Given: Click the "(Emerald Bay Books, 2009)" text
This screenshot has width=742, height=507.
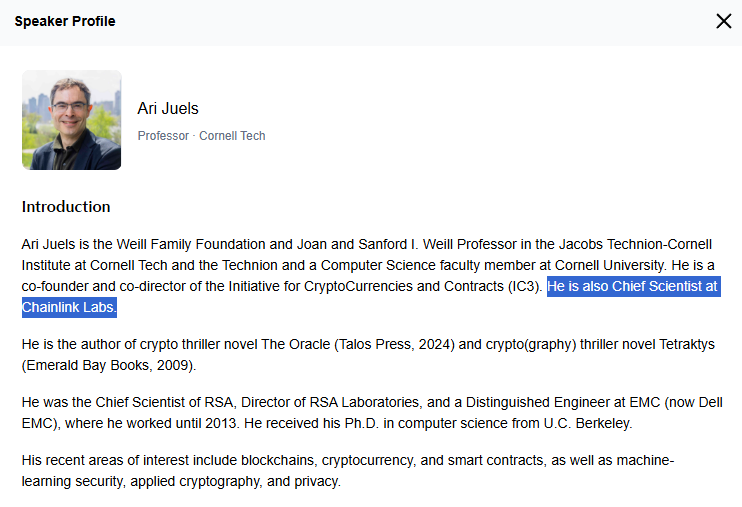Looking at the screenshot, I should tap(108, 365).
